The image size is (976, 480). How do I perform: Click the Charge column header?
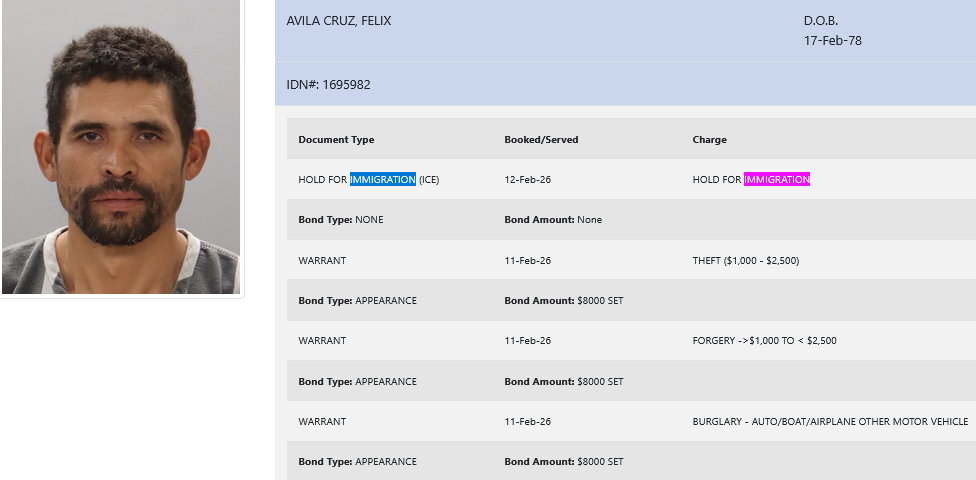709,140
